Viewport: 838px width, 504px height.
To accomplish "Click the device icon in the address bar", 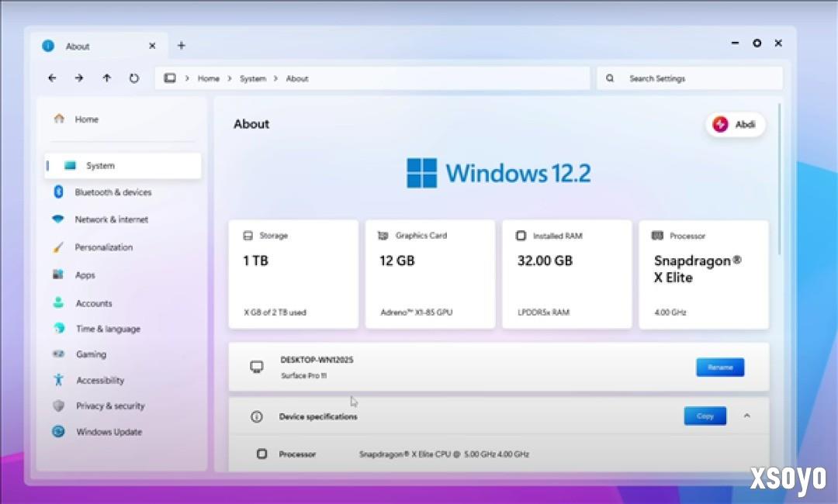I will pyautogui.click(x=170, y=78).
